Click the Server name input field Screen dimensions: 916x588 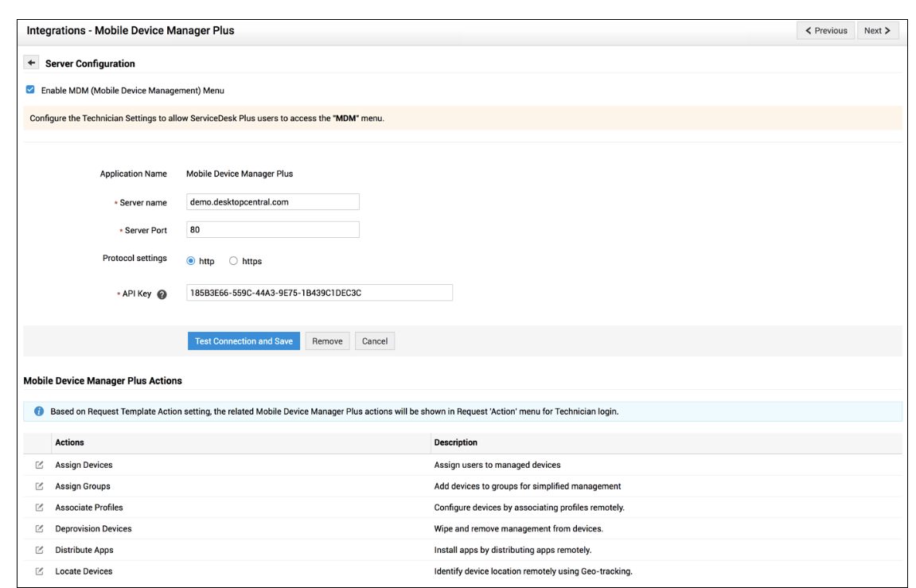click(272, 202)
